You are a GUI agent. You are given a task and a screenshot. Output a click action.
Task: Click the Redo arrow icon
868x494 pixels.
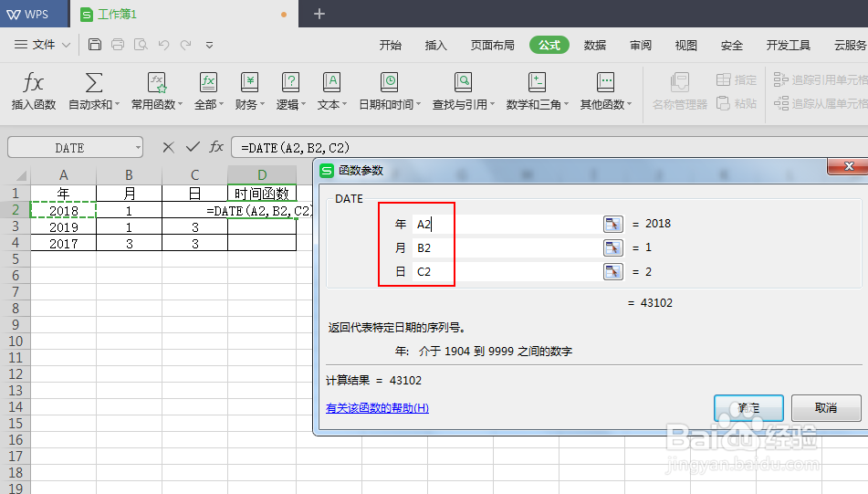186,45
